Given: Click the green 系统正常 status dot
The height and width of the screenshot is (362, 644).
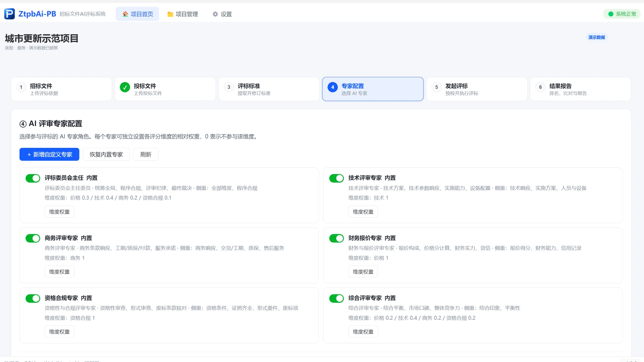Looking at the screenshot, I should (x=611, y=14).
